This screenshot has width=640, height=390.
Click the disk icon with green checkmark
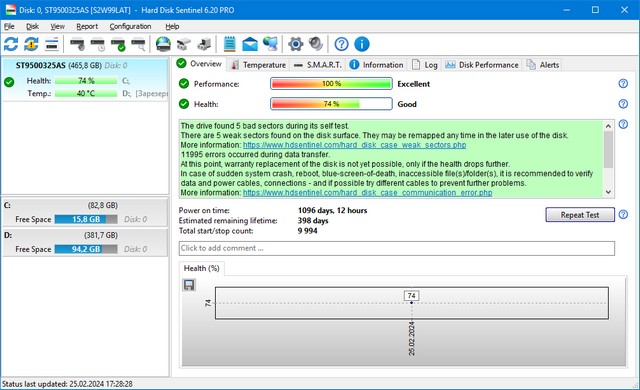point(118,44)
